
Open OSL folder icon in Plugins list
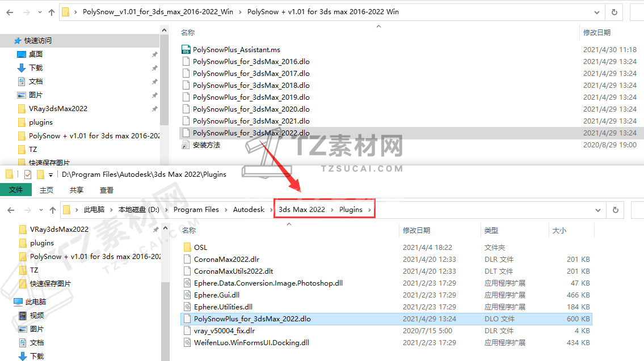[187, 247]
